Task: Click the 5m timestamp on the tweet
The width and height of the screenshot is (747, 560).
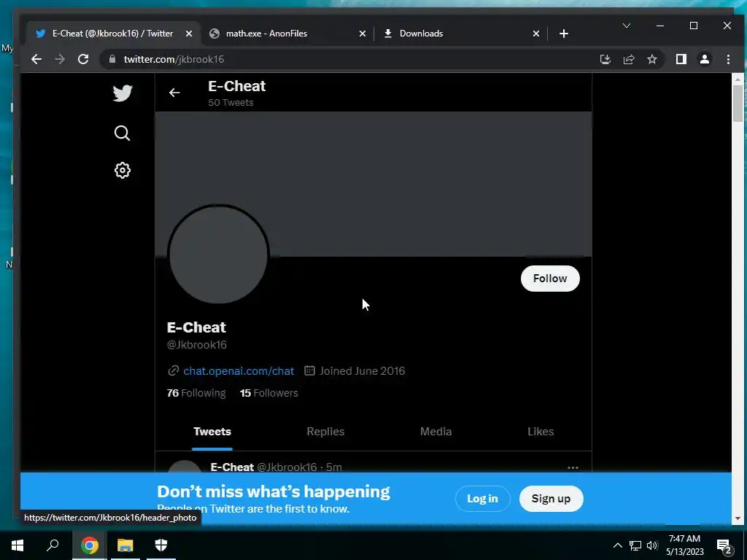Action: click(x=334, y=467)
